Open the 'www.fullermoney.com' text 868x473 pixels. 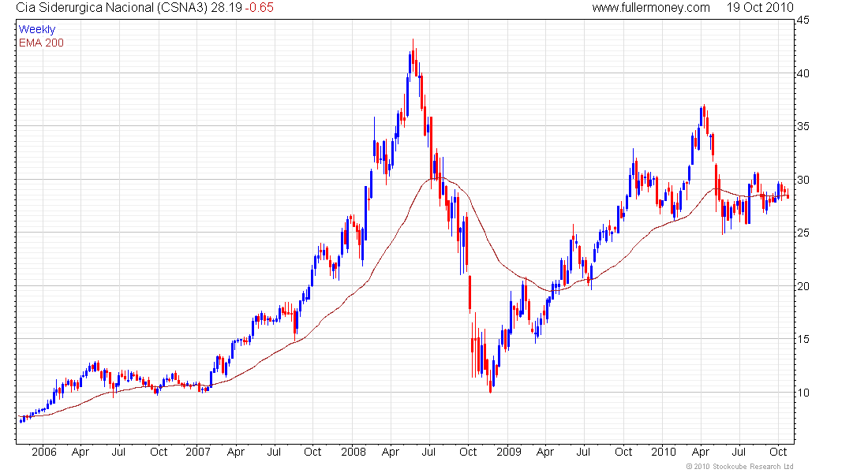point(651,8)
